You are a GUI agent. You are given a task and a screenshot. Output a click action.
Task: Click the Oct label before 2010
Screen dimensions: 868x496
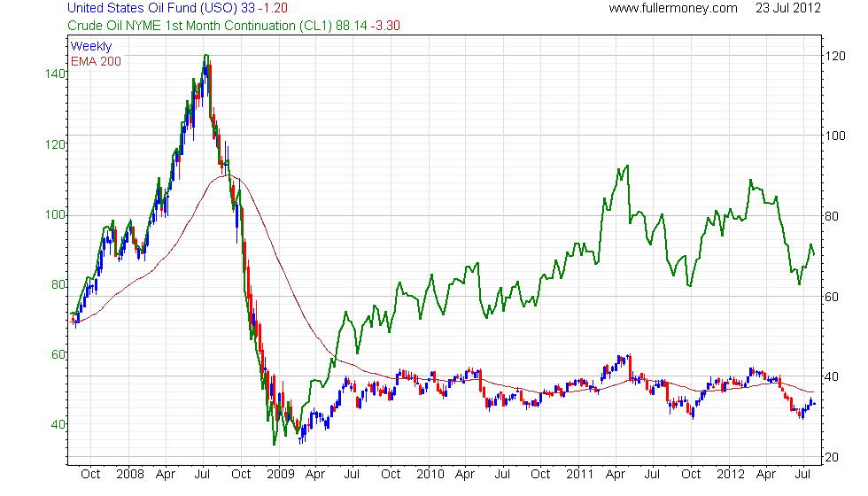click(391, 475)
